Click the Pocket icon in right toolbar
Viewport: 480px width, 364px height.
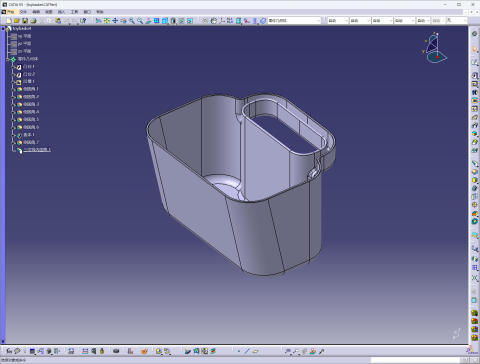[x=475, y=84]
